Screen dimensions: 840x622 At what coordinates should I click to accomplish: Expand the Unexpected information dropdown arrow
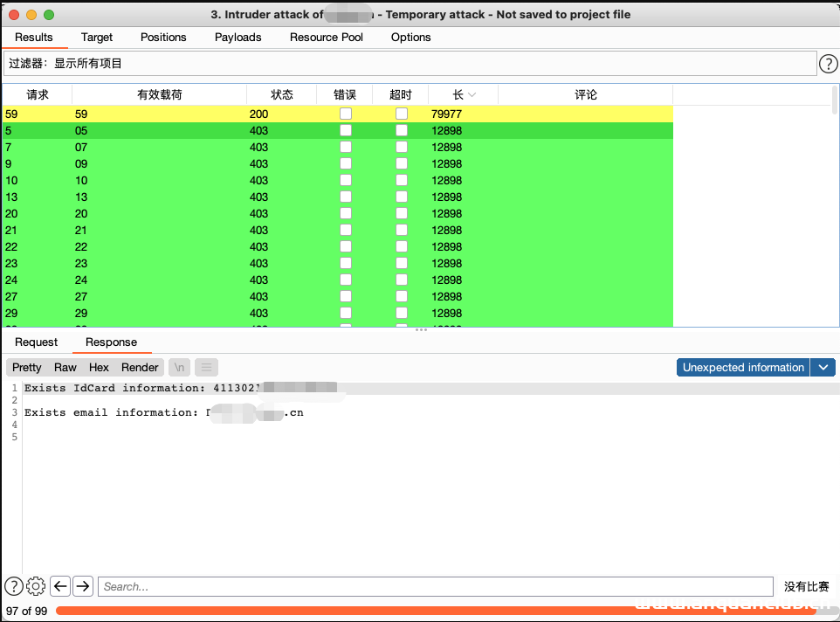pos(823,368)
